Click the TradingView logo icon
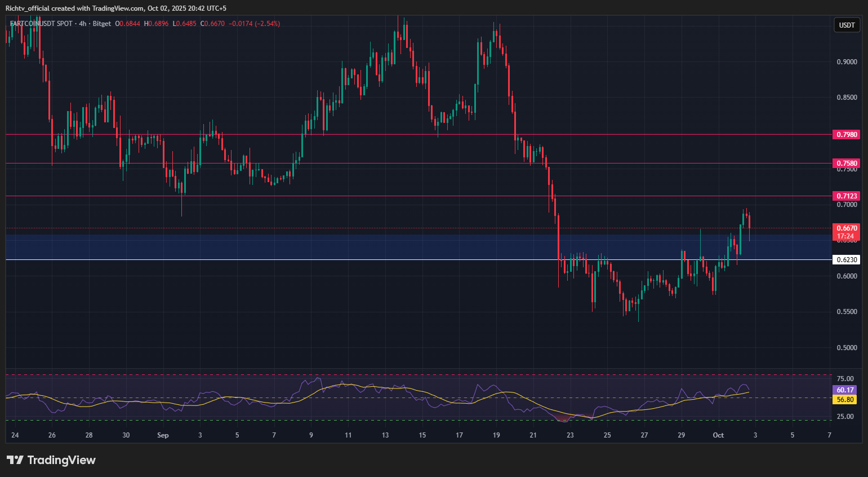Viewport: 868px width, 477px height. tap(15, 460)
